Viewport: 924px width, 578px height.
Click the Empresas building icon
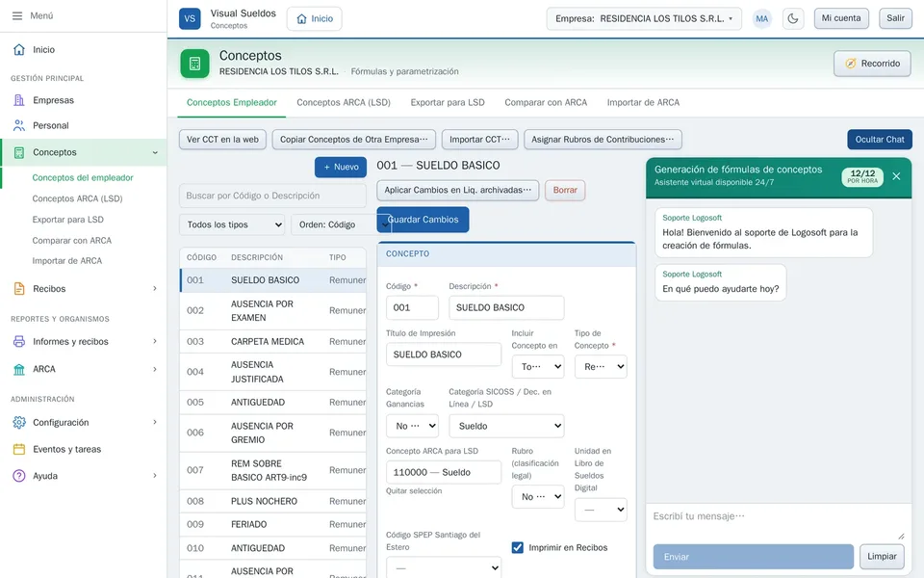(19, 100)
